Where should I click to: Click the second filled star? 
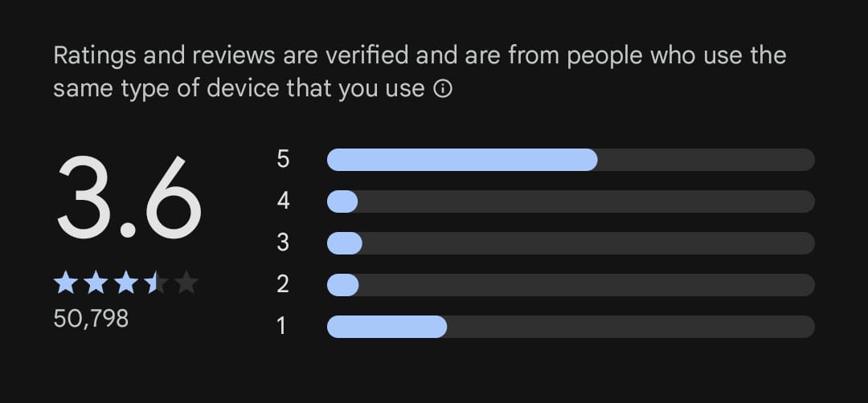(x=95, y=283)
